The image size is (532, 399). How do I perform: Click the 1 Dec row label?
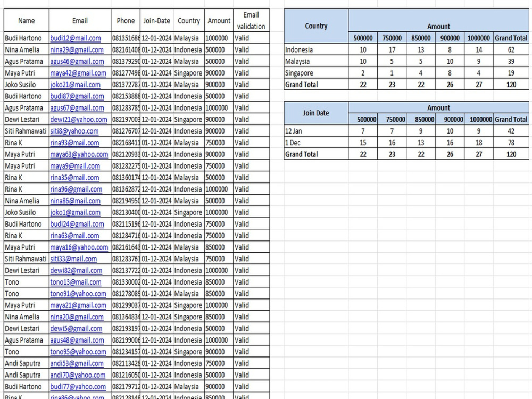click(316, 143)
